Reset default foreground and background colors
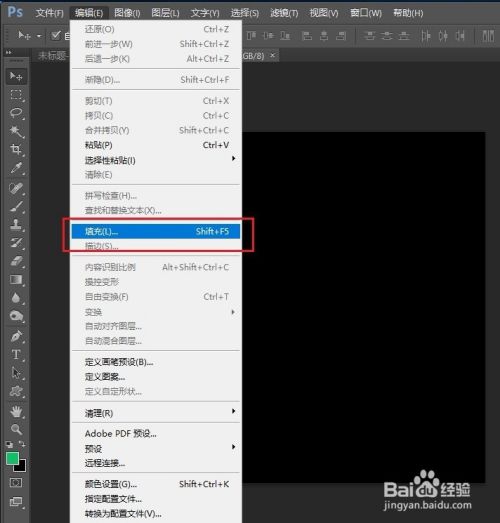This screenshot has width=500, height=523. click(9, 444)
